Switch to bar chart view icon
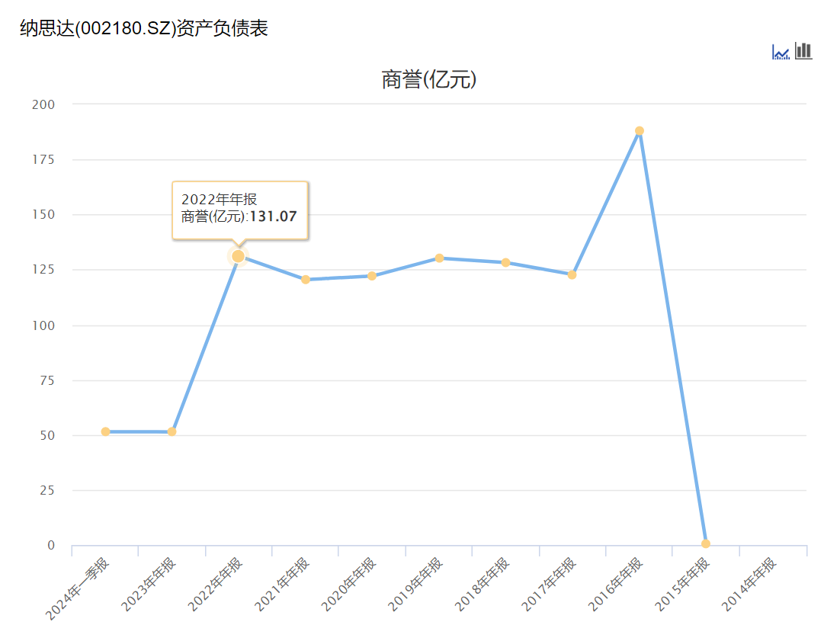 coord(803,51)
